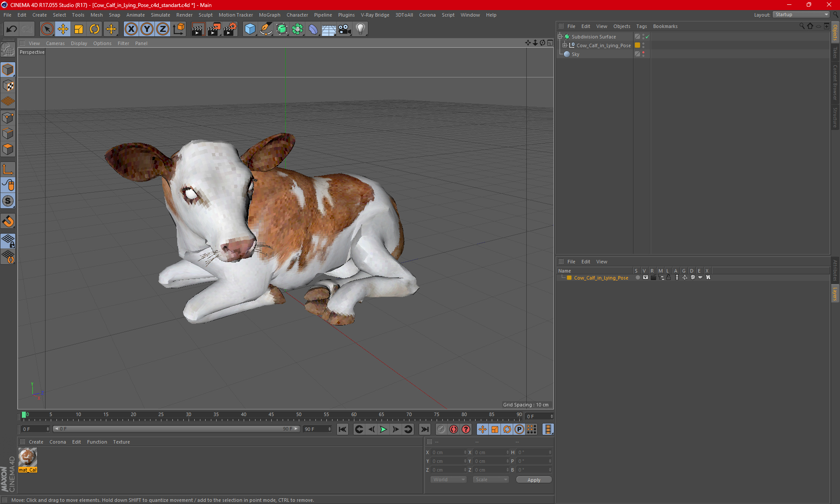
Task: Select Texture mode checkered cube icon
Action: pyautogui.click(x=8, y=86)
